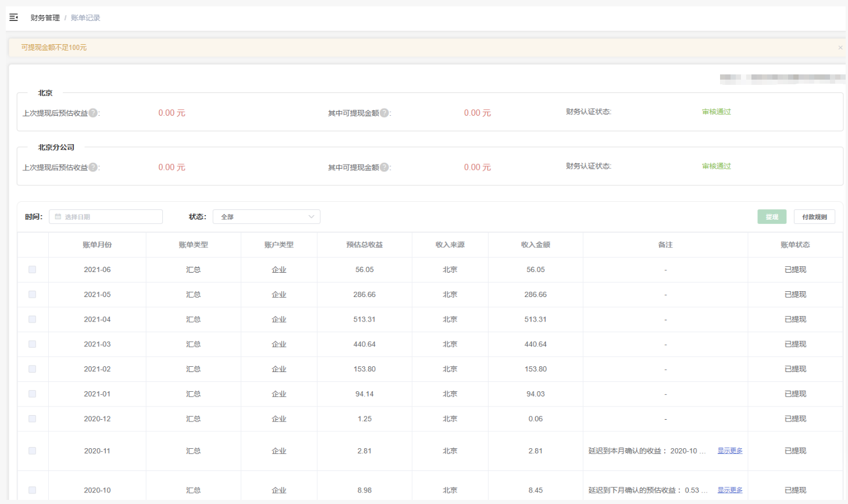Expand status filter using the chevron arrow
Image resolution: width=848 pixels, height=504 pixels.
[x=311, y=217]
